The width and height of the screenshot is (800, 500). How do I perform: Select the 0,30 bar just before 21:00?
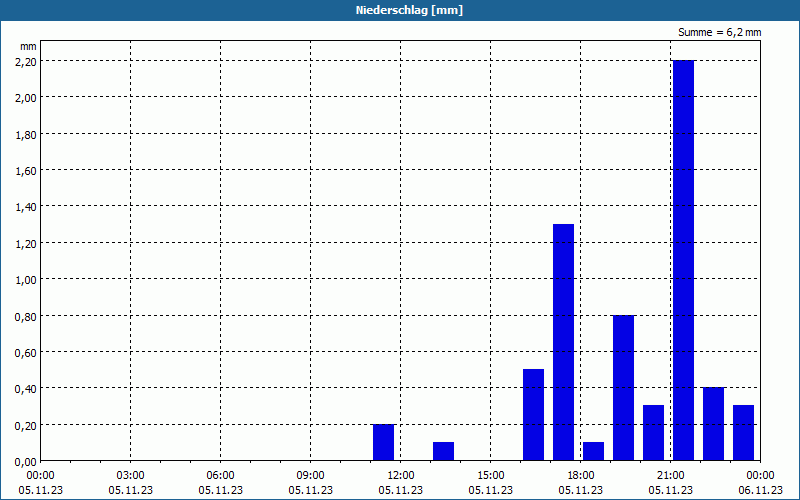[654, 433]
